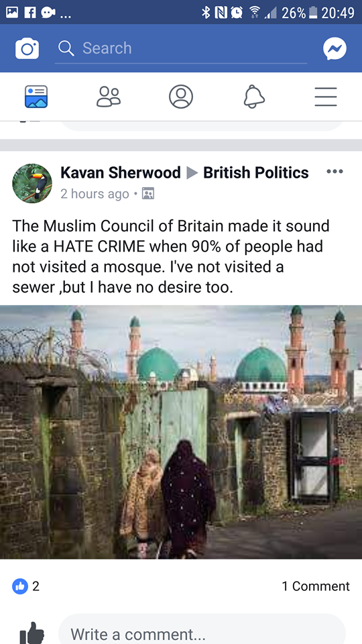Open the Profile tab icon
The height and width of the screenshot is (644, 362).
tap(181, 97)
